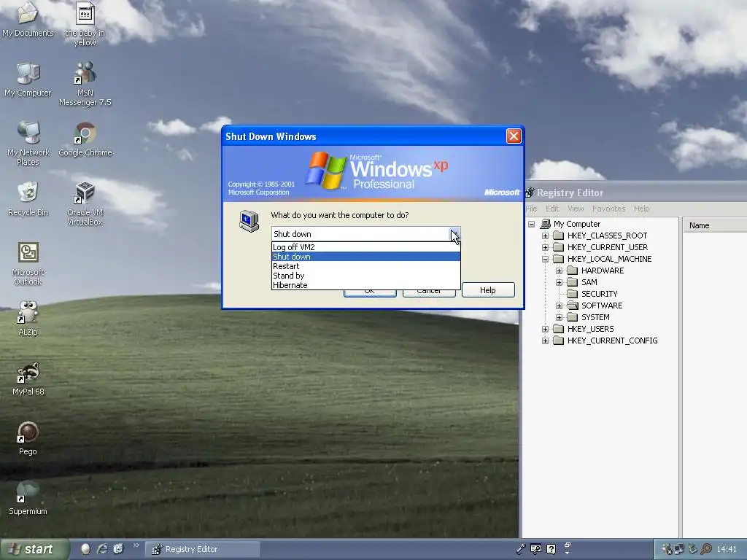
Task: Click the first system tray icon with red mark
Action: coord(667,549)
